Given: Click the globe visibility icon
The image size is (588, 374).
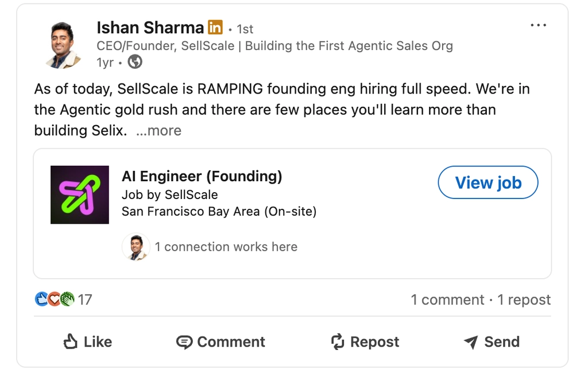Looking at the screenshot, I should [x=135, y=62].
